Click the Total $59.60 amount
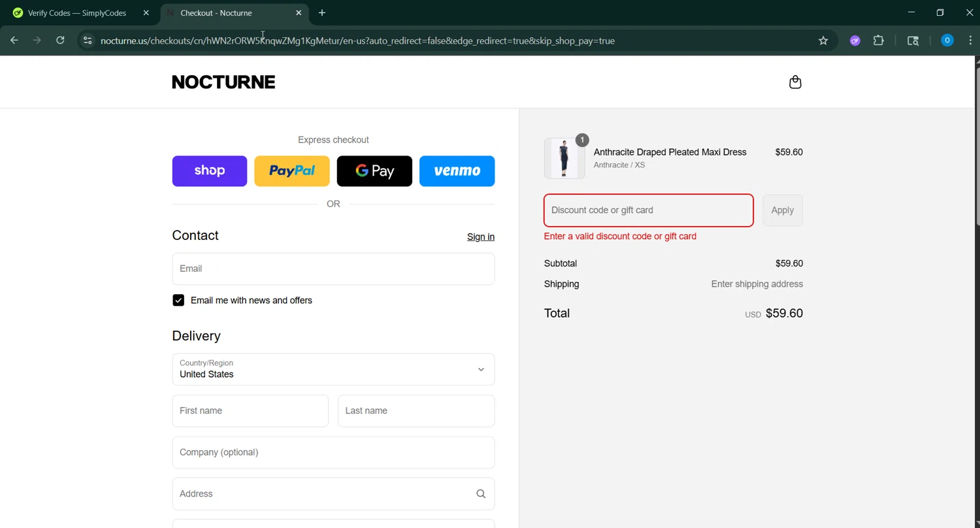980x528 pixels. coord(784,313)
